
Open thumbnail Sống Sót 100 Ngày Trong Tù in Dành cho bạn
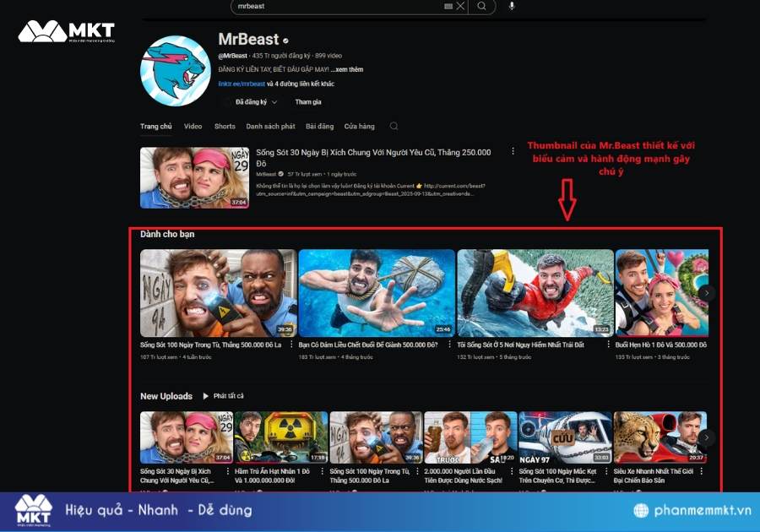click(218, 293)
